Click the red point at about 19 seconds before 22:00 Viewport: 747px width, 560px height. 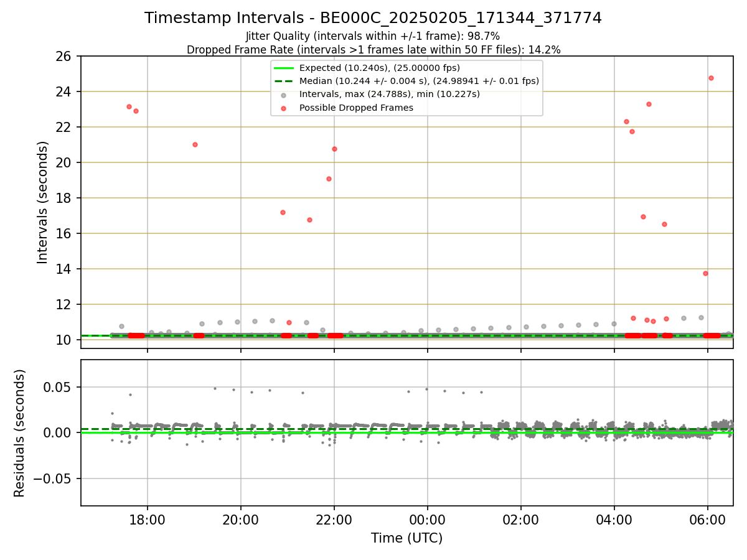(x=329, y=179)
